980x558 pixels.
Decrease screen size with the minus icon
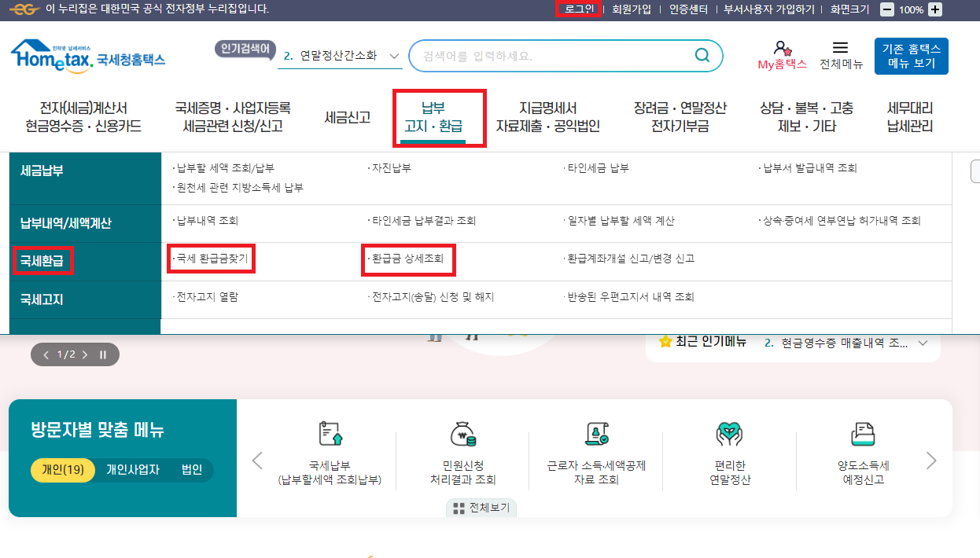(889, 9)
